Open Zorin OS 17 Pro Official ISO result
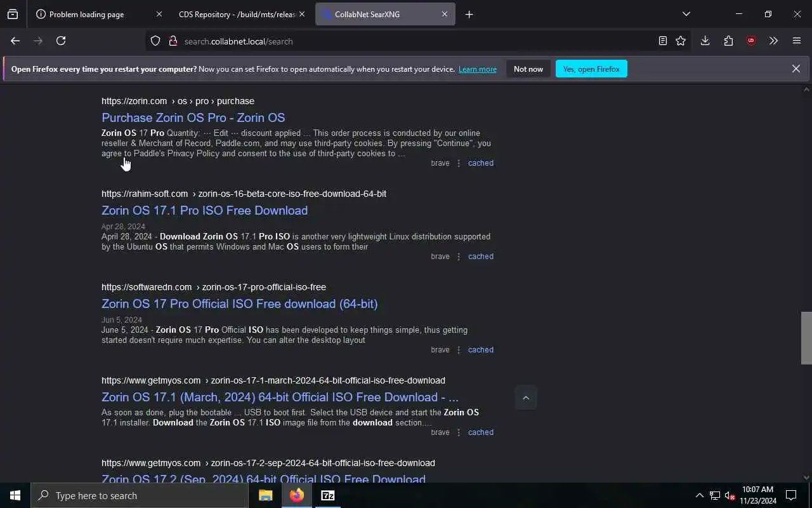The height and width of the screenshot is (508, 812). point(240,304)
